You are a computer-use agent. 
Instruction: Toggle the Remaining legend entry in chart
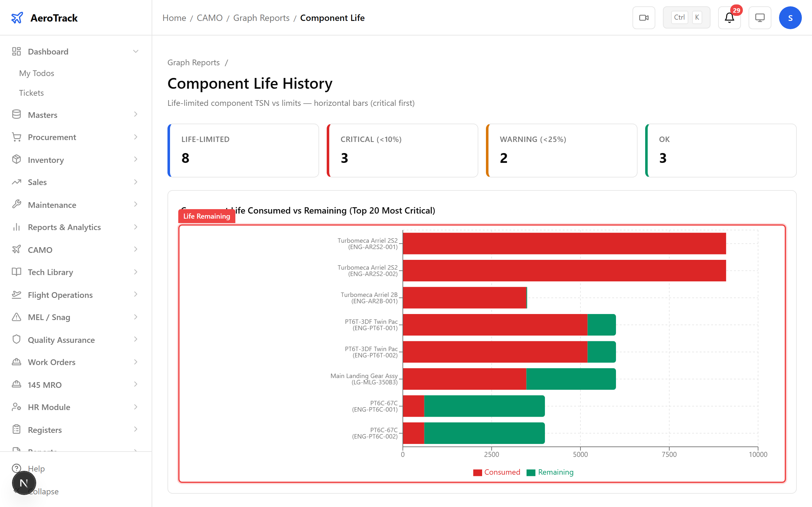click(550, 472)
